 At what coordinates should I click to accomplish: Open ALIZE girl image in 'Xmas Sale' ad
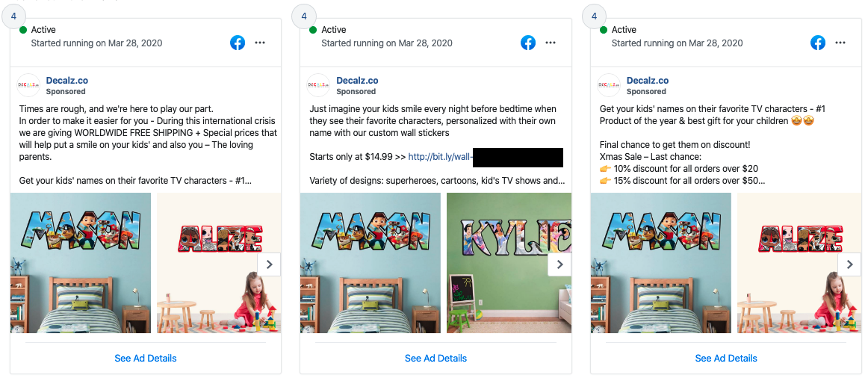point(799,263)
